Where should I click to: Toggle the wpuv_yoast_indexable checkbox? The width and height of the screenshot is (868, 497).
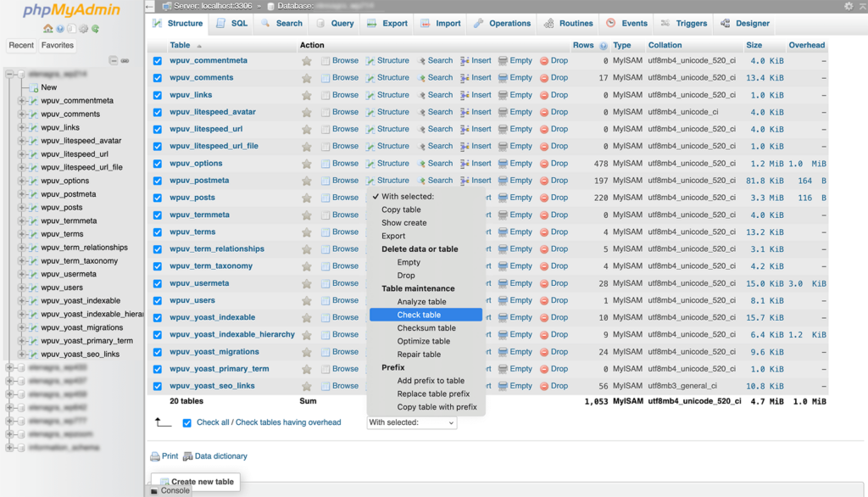click(x=158, y=318)
